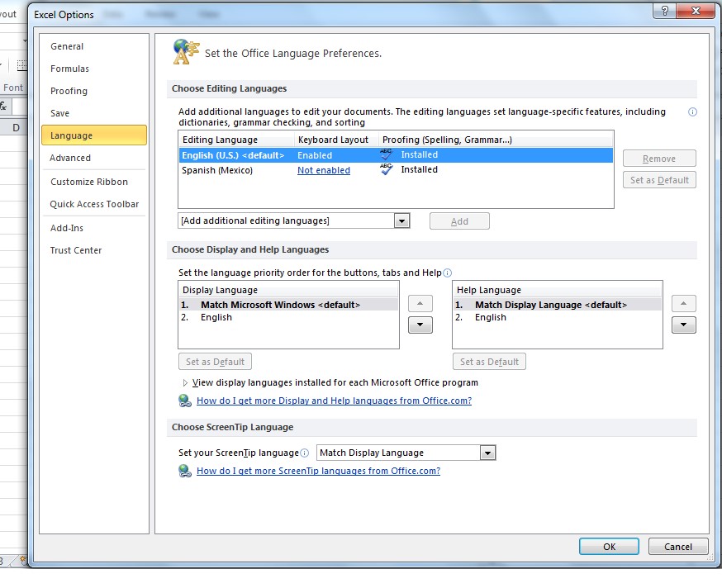Select English (U.S.) <default> editing language row
722x588 pixels.
tap(396, 155)
